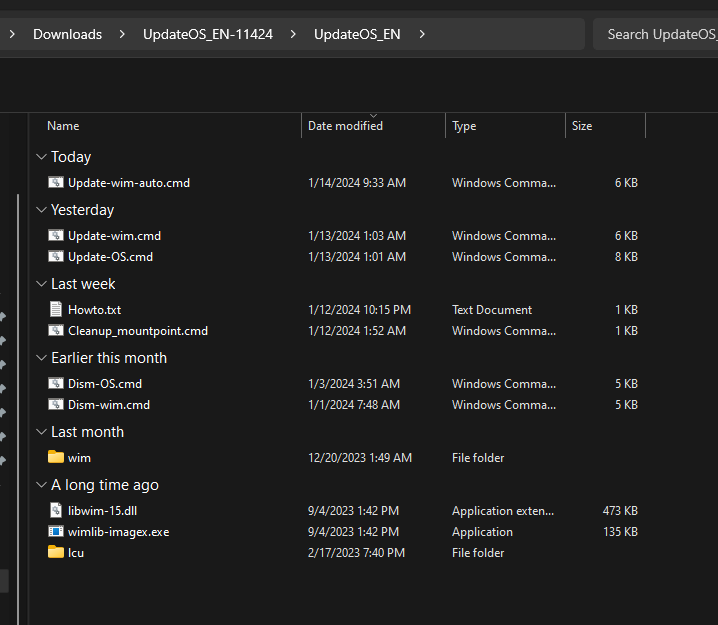Click the Update-wim-auto.cmd file icon
Screen dimensions: 718x625
click(x=56, y=183)
